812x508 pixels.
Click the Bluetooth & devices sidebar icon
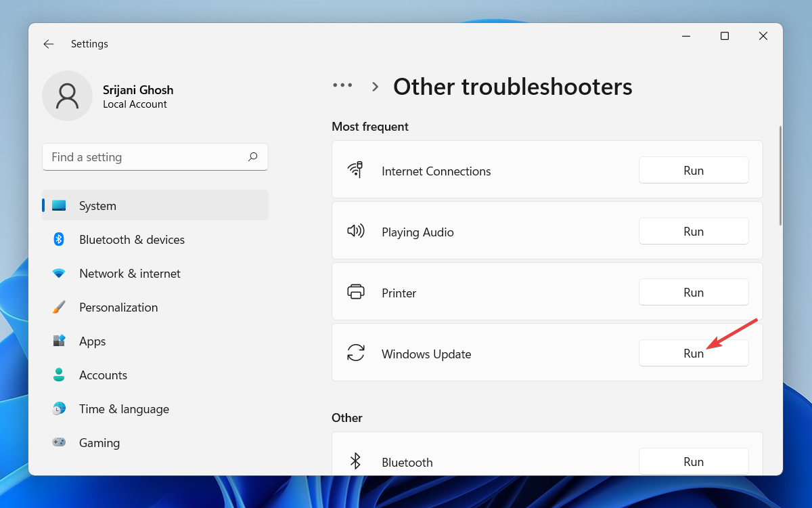coord(59,240)
